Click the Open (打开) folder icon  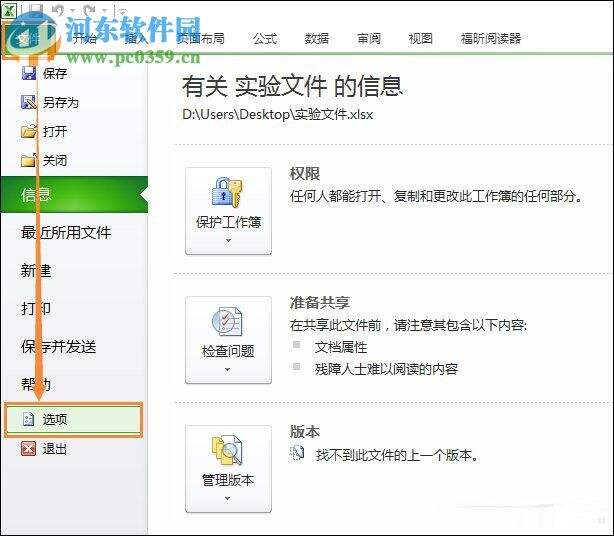[29, 131]
